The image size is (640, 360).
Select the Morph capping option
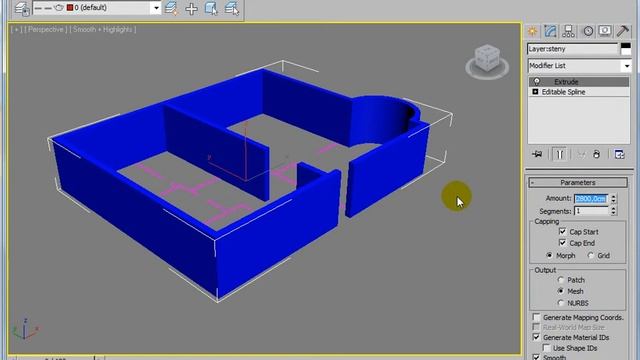(549, 256)
